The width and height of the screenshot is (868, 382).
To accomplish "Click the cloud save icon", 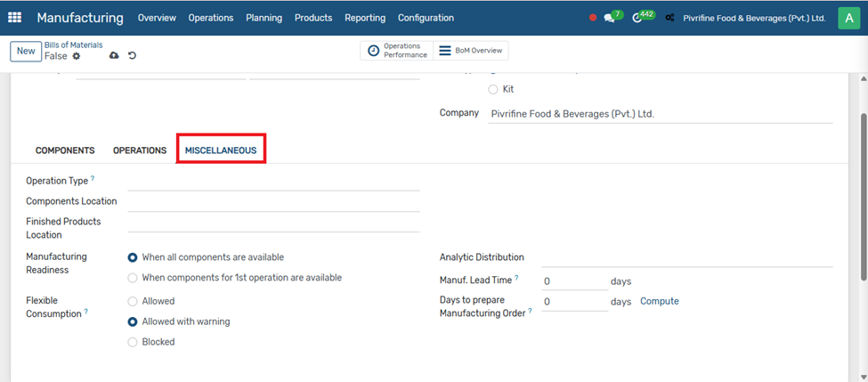I will click(114, 56).
